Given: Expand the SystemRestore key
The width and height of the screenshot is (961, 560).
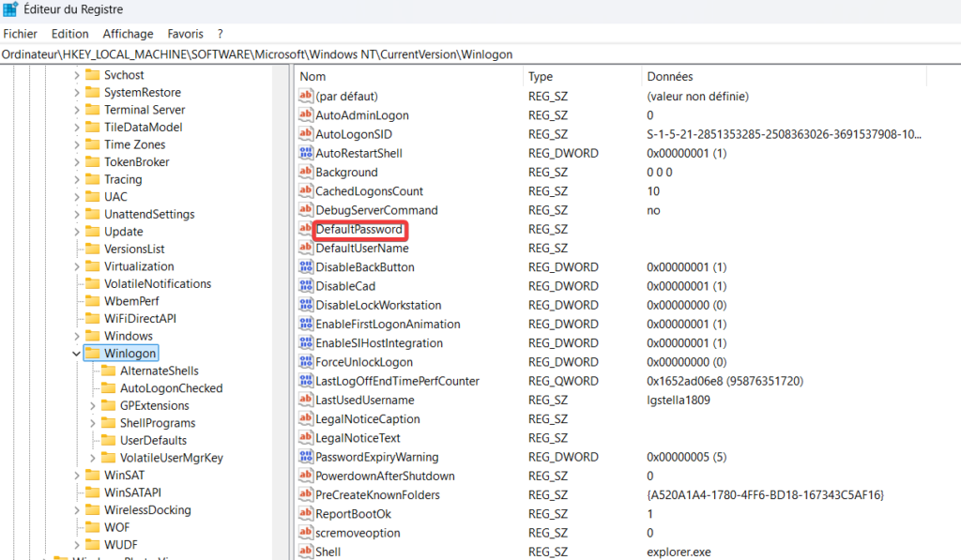Looking at the screenshot, I should [x=77, y=93].
